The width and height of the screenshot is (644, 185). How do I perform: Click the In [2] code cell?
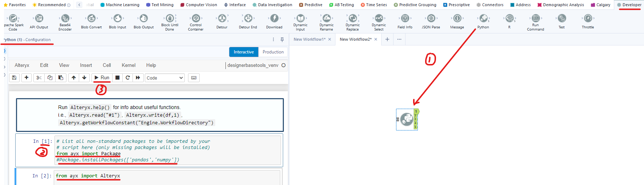(x=167, y=177)
